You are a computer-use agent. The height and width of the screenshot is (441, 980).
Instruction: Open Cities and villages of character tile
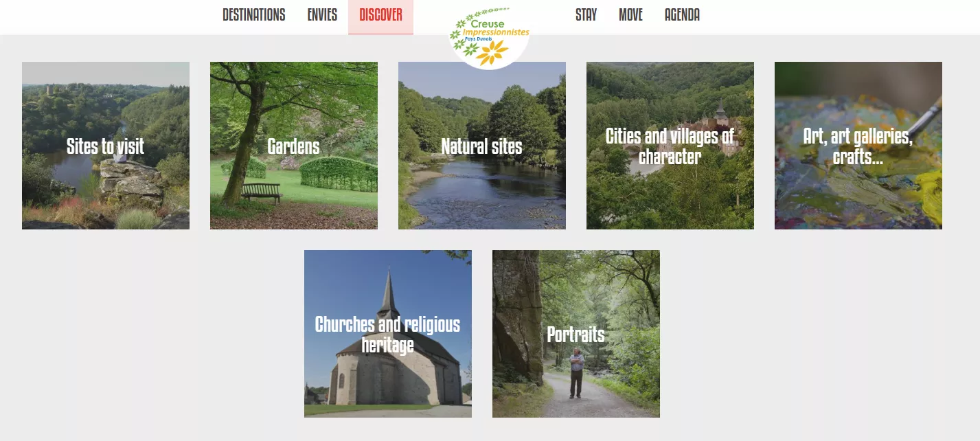[x=670, y=146]
